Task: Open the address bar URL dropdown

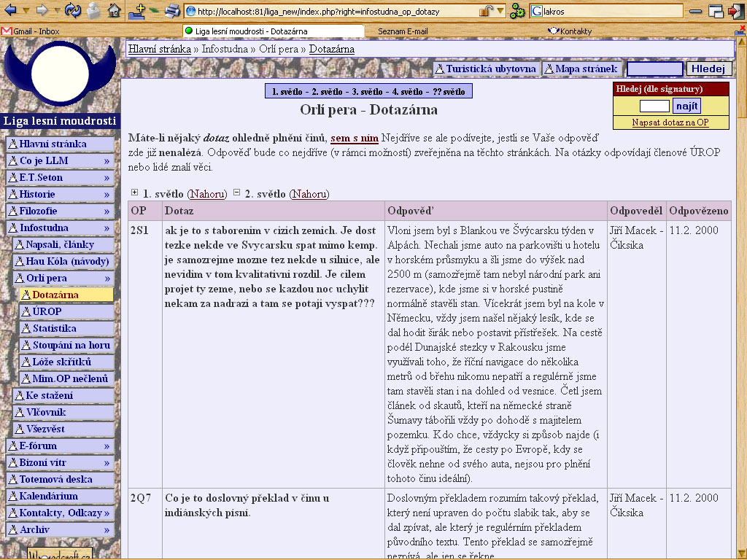Action: (x=500, y=10)
